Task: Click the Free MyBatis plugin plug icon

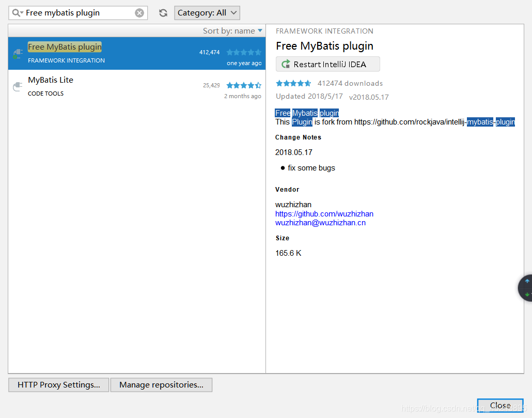Action: [x=18, y=54]
